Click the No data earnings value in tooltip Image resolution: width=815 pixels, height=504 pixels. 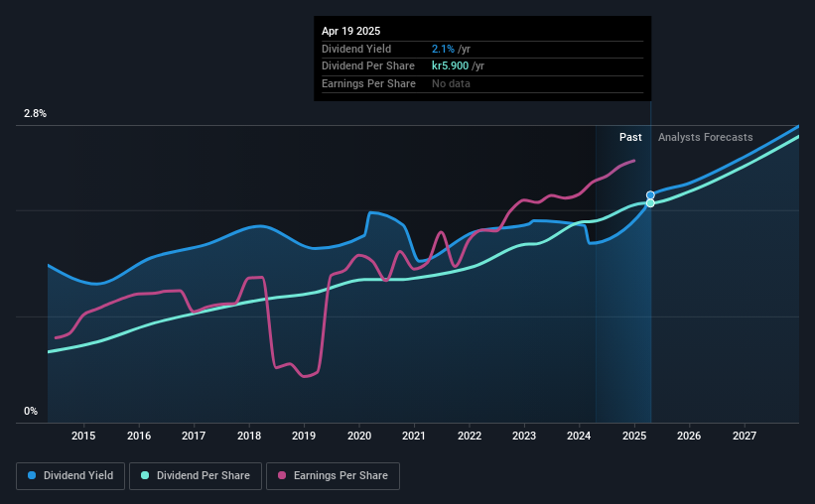coord(451,83)
